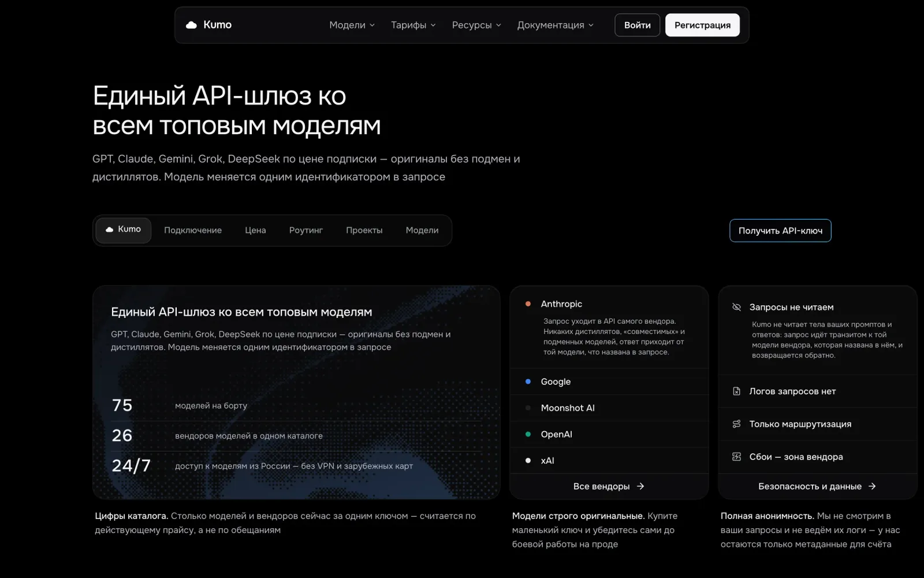
Task: Click the 75 моделей на борту stat
Action: point(296,405)
